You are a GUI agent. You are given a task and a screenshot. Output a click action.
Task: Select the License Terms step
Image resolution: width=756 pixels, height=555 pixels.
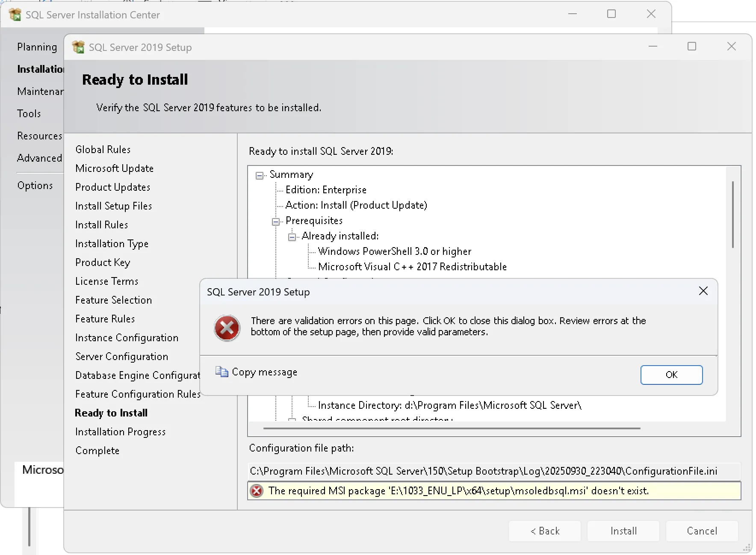click(106, 281)
